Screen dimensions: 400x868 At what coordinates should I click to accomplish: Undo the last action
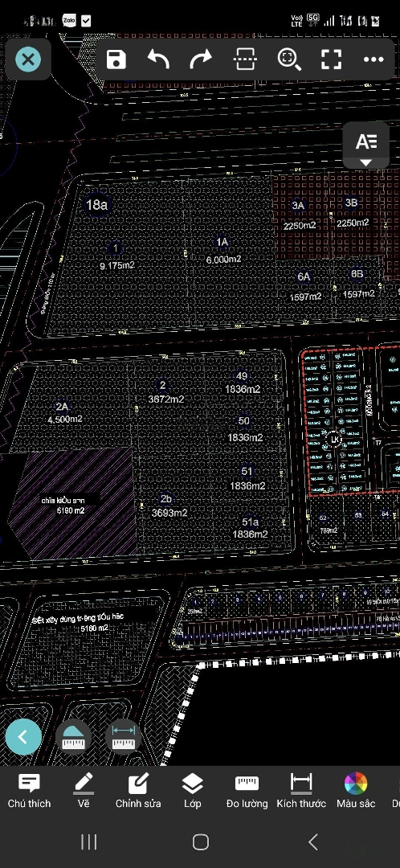tap(158, 59)
